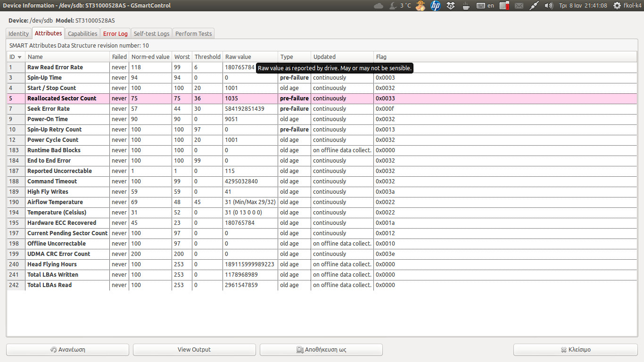Select the Spin-Up Time row
The height and width of the screenshot is (362, 644).
point(322,78)
